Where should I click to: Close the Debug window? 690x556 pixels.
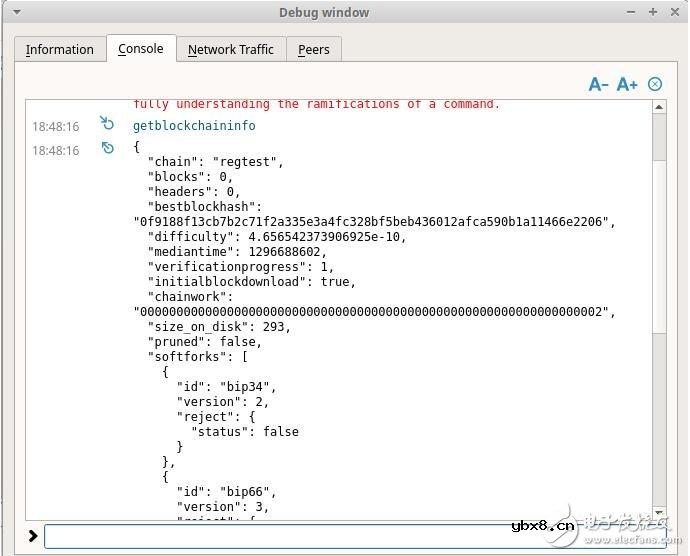coord(673,12)
